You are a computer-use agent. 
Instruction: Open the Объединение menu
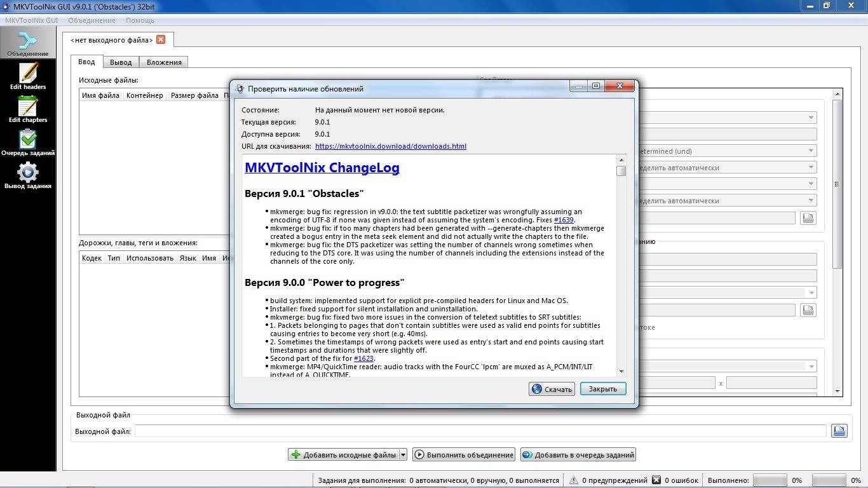coord(92,20)
